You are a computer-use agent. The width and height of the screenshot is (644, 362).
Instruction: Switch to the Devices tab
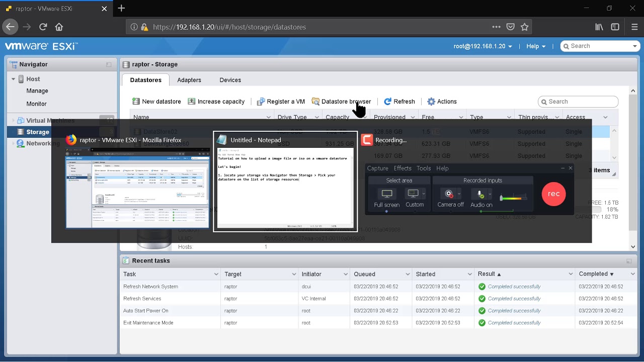pos(230,80)
